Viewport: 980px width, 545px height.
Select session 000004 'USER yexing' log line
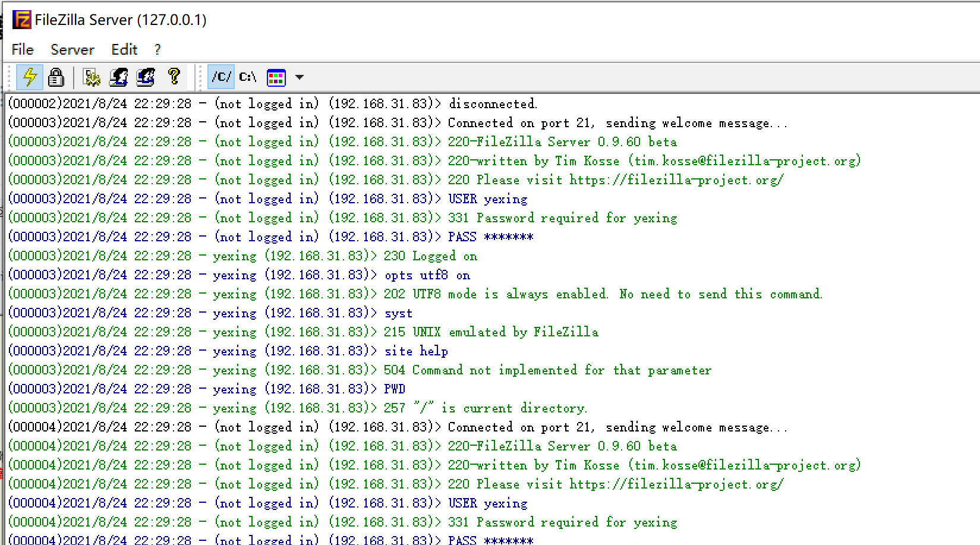(x=268, y=503)
